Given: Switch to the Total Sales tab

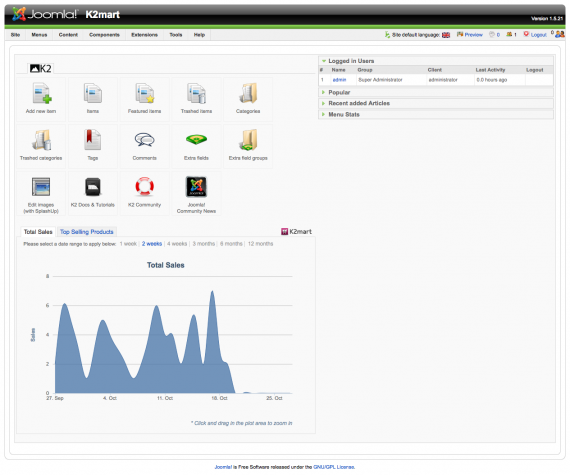Looking at the screenshot, I should (x=38, y=232).
